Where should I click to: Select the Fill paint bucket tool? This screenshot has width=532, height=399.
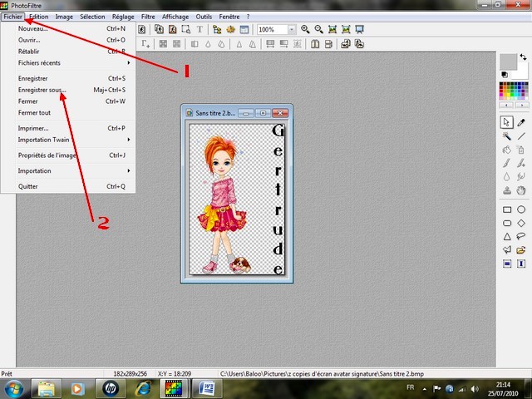click(506, 150)
